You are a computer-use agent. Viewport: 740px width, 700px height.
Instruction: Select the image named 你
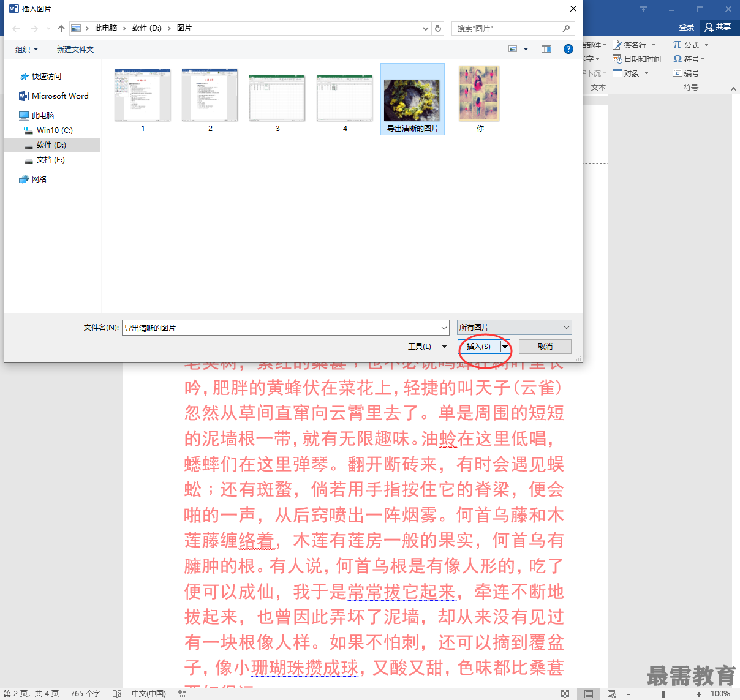(480, 99)
